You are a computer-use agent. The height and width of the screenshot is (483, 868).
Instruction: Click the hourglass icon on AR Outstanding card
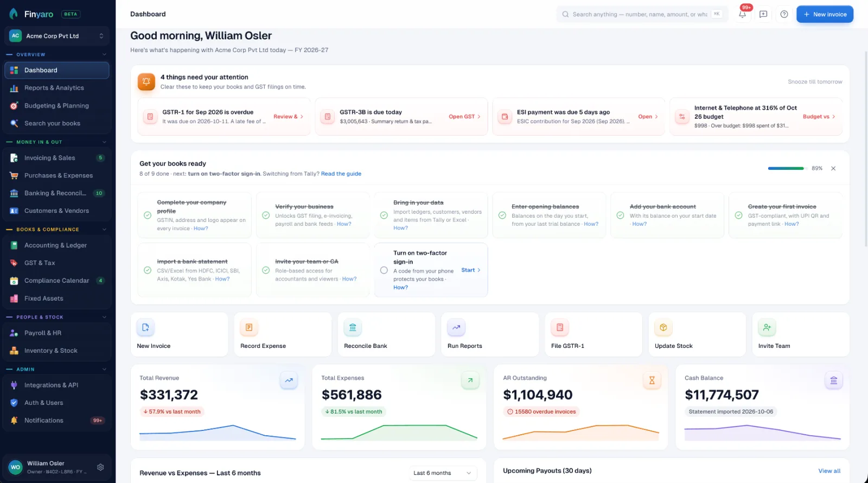652,380
